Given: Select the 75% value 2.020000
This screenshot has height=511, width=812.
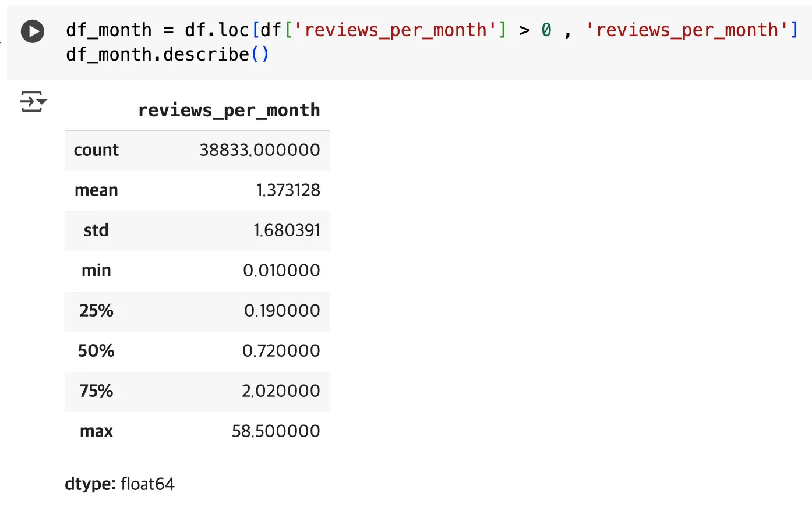Looking at the screenshot, I should (281, 391).
